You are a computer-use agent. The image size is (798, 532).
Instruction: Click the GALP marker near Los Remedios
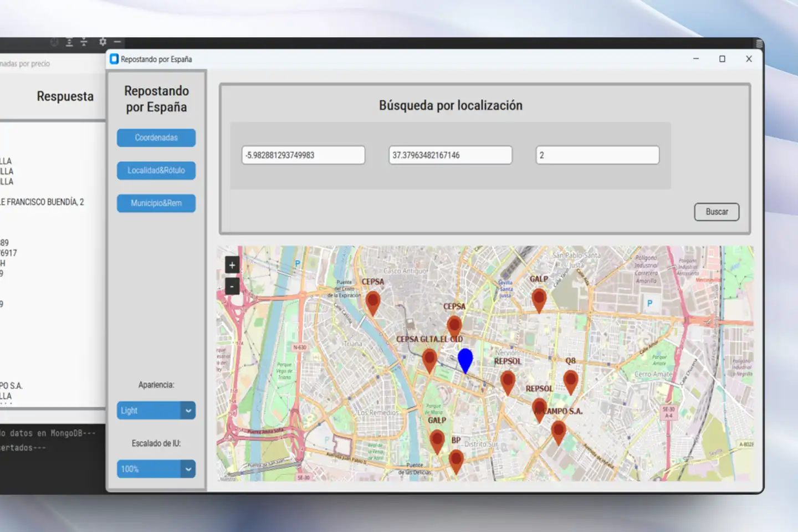pos(437,442)
